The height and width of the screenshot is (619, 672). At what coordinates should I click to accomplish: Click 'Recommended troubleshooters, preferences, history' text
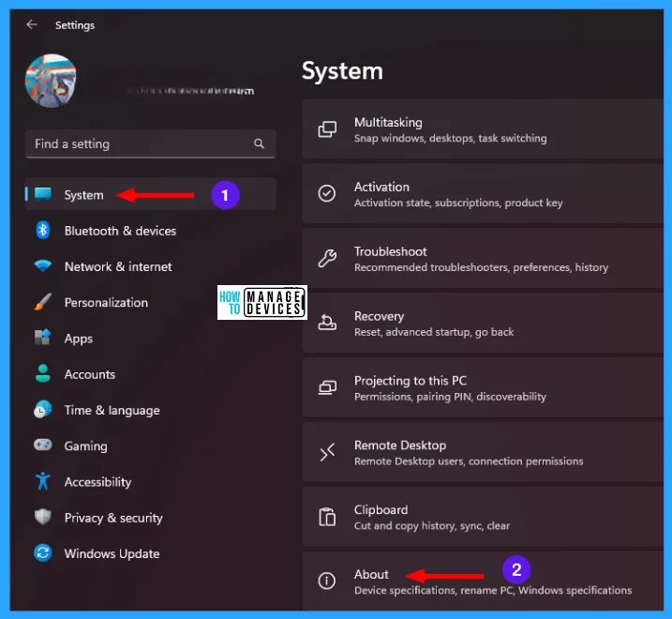481,267
